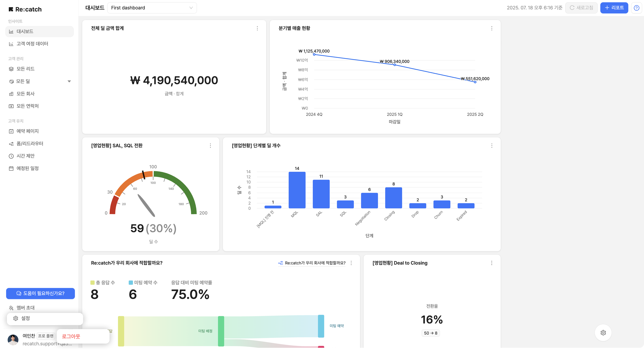644x351 pixels.
Task: Click the Drop bar in the chart
Action: click(417, 206)
